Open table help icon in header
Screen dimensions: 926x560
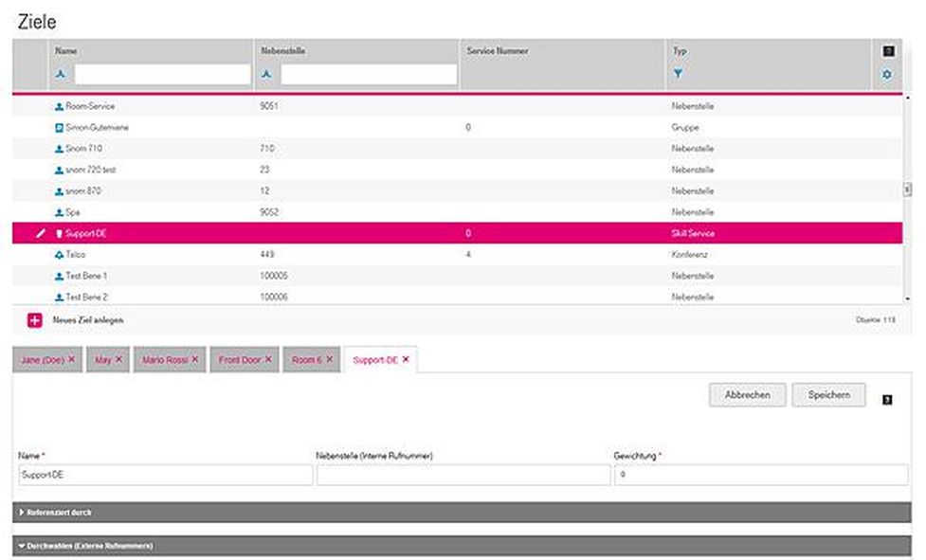(888, 51)
